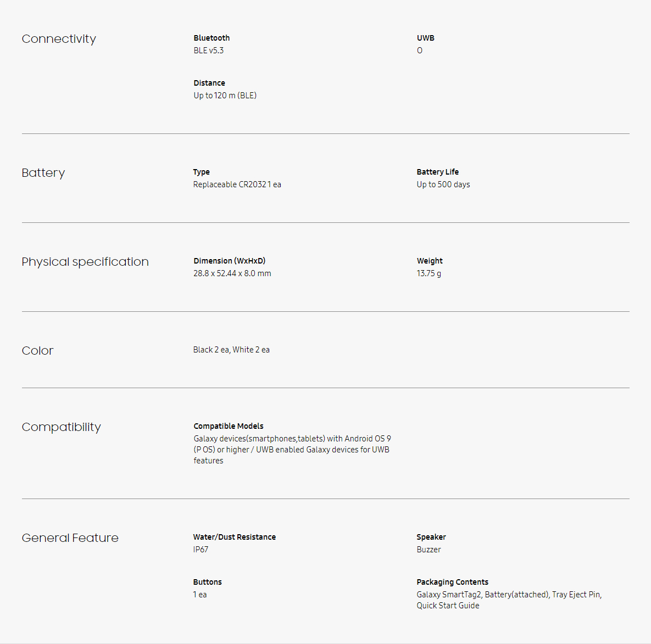Click the Battery section heading
651x644 pixels.
pos(43,173)
